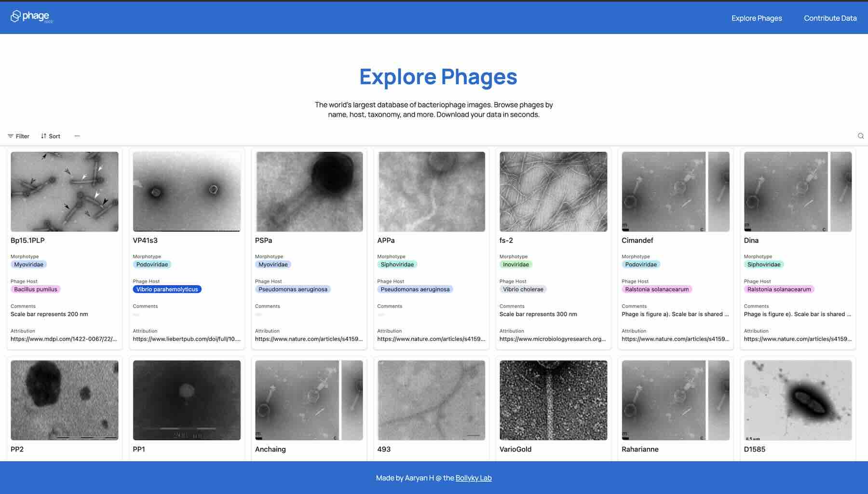868x494 pixels.
Task: Click Cimandef's Podoviridae morphotype tag
Action: pyautogui.click(x=641, y=264)
